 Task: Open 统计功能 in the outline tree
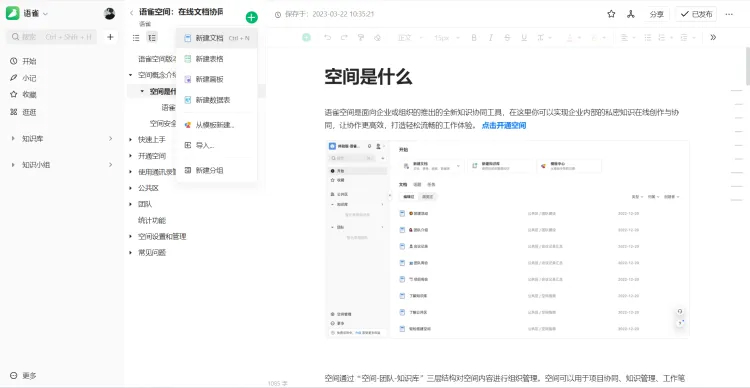152,221
